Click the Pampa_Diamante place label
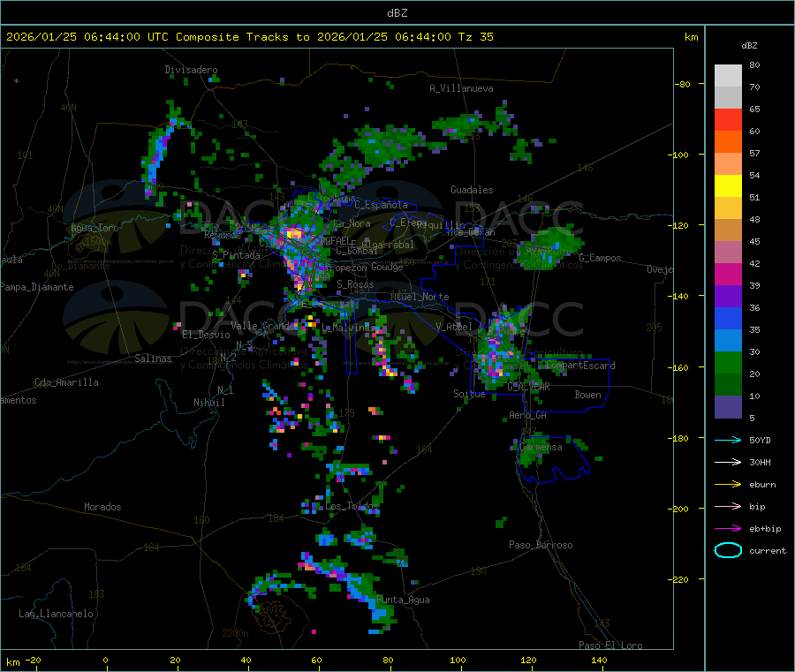This screenshot has height=672, width=795. (x=36, y=287)
